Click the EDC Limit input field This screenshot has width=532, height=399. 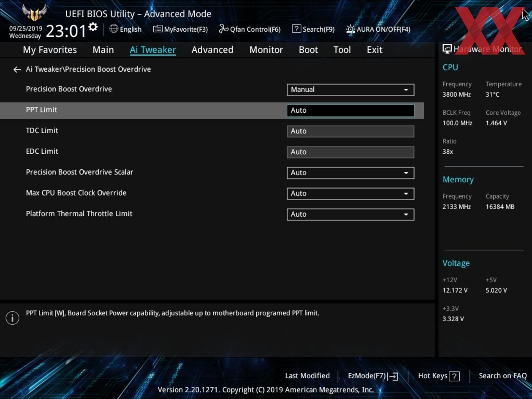click(x=350, y=152)
